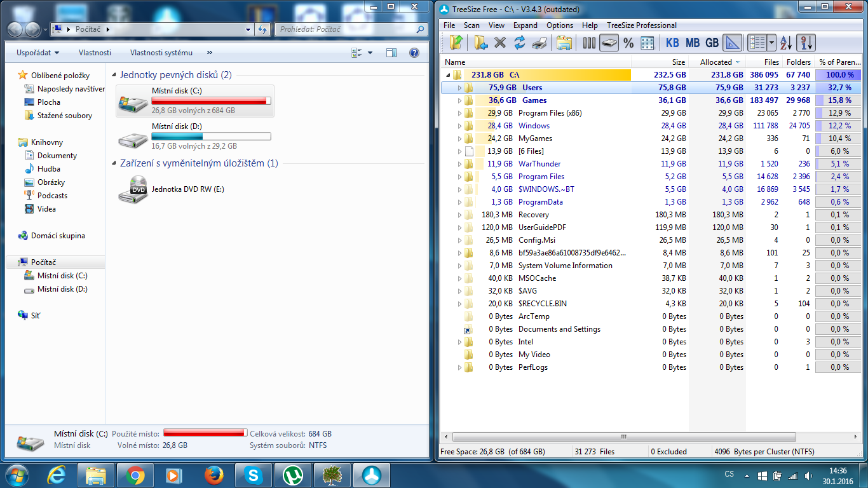
Task: Toggle allocated space drive icon button
Action: tap(609, 43)
